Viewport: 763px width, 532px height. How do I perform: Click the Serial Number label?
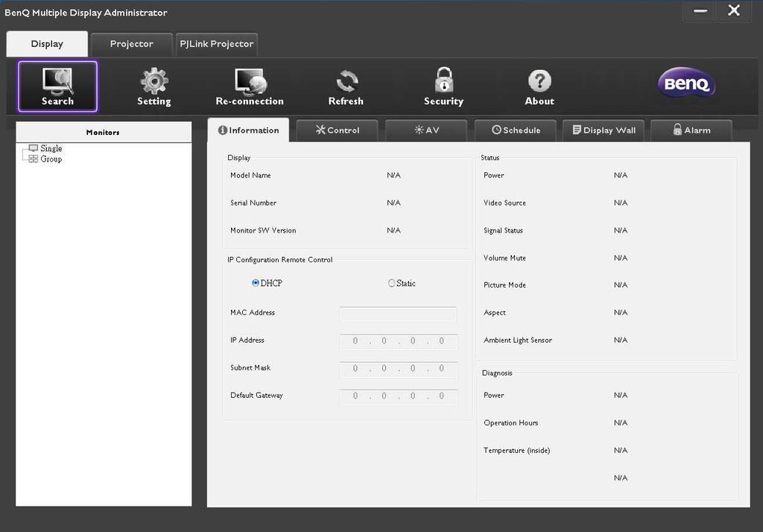tap(253, 203)
